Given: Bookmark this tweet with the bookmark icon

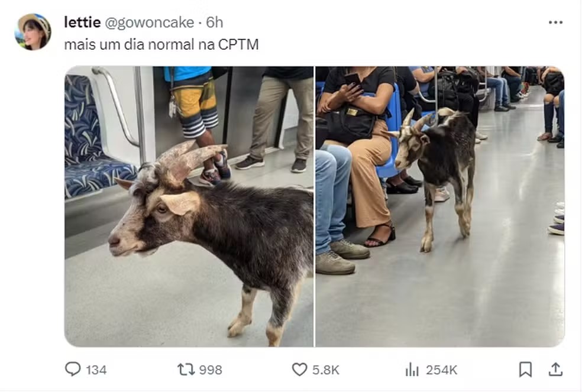Looking at the screenshot, I should (525, 370).
